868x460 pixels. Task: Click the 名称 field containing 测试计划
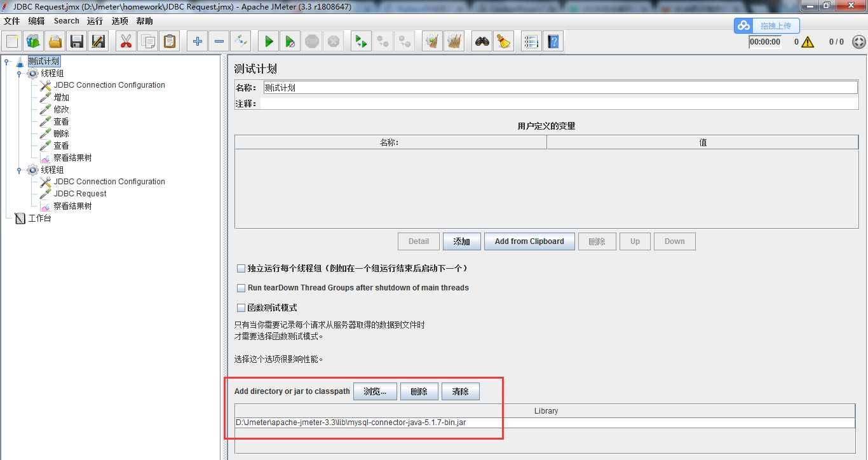click(560, 88)
